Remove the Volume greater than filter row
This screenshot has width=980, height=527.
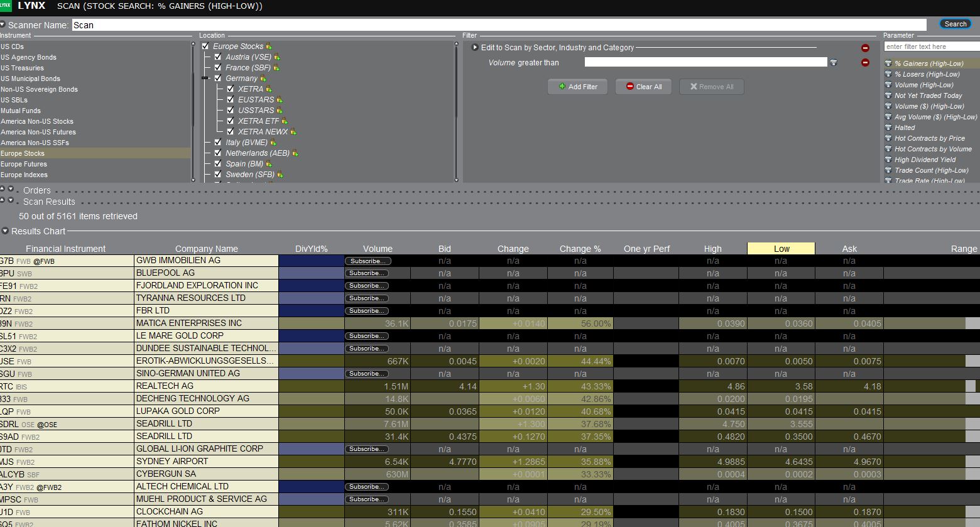point(865,62)
